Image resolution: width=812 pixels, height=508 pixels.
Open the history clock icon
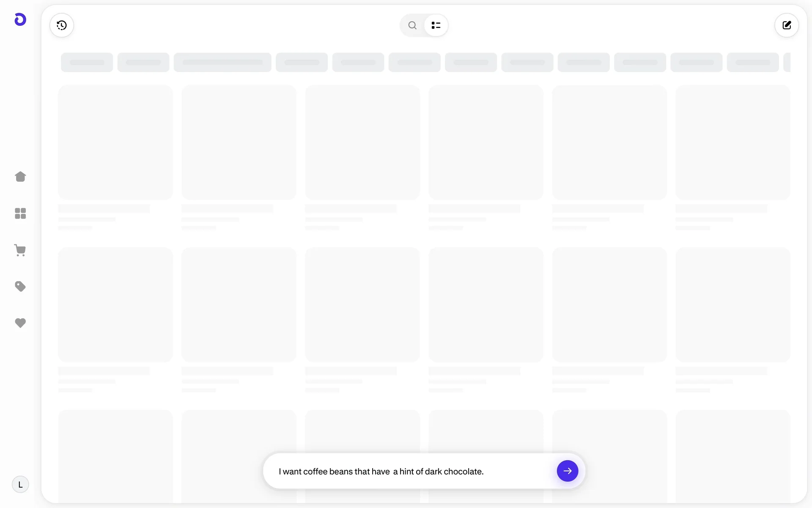(62, 25)
